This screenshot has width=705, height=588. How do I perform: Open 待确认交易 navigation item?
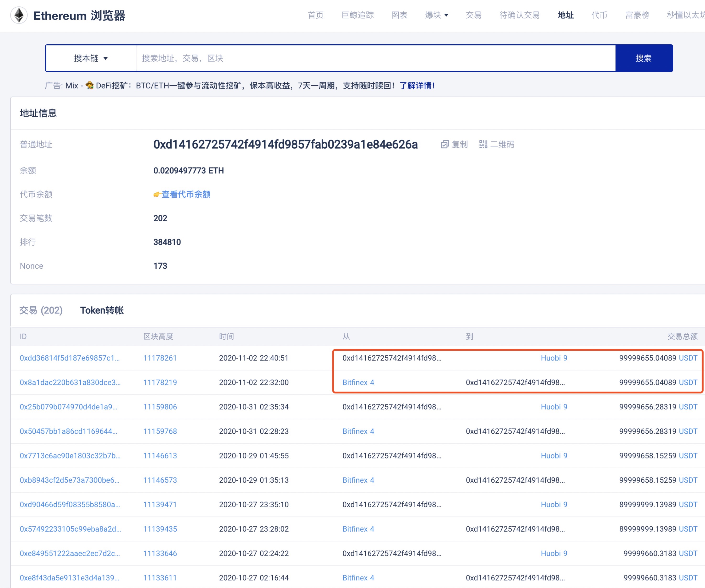520,15
